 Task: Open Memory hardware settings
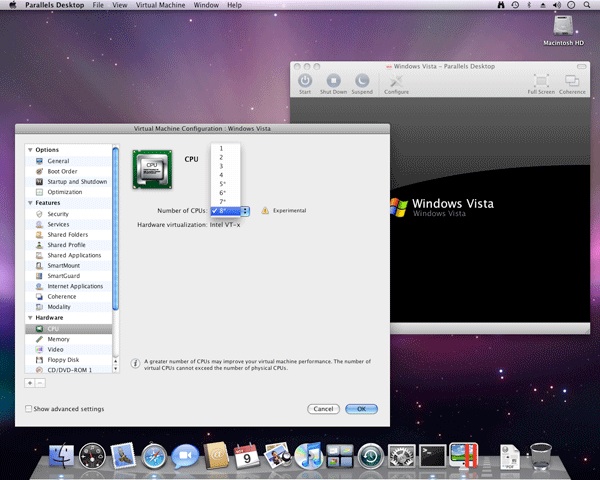(68, 339)
